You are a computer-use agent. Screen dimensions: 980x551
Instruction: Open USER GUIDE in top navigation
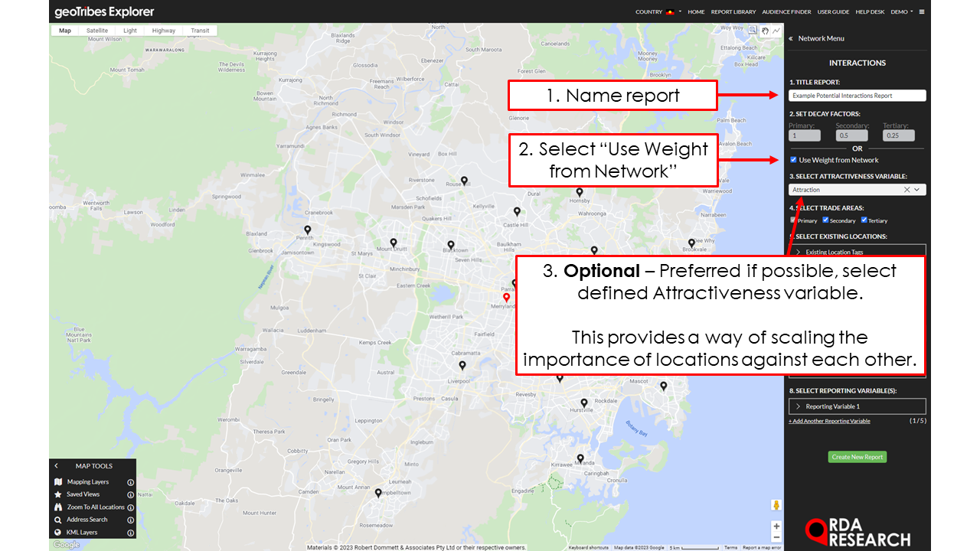[x=833, y=12]
